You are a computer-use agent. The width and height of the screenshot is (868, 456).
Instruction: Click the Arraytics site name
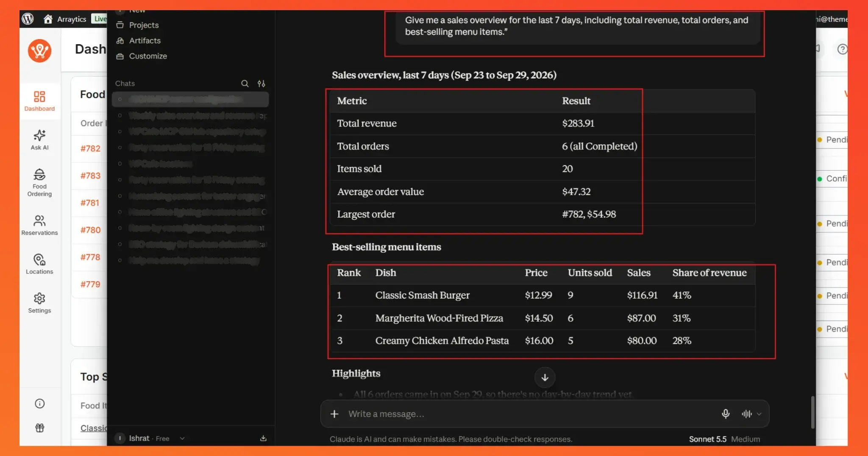click(x=72, y=19)
